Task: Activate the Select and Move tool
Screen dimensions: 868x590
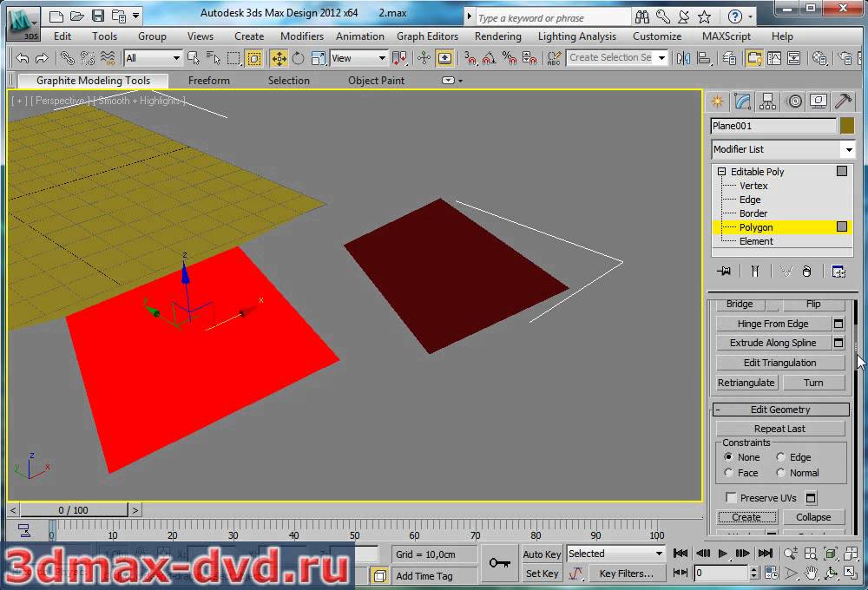Action: (279, 57)
